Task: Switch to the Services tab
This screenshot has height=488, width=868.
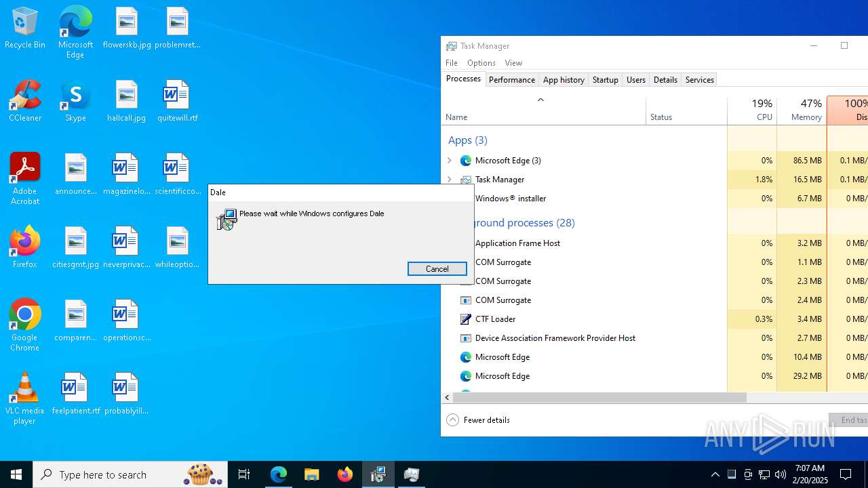Action: [x=700, y=80]
